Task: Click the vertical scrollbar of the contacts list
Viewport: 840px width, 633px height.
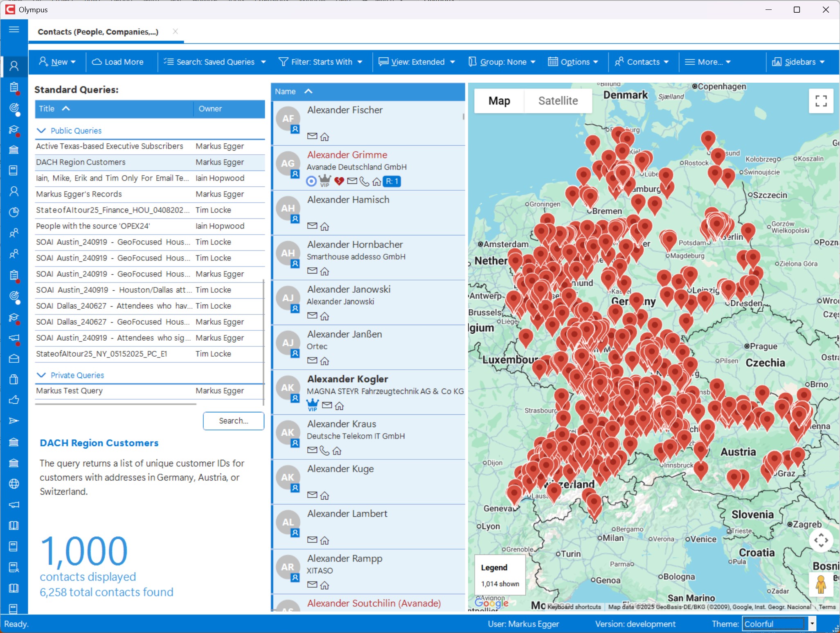Action: (x=463, y=117)
